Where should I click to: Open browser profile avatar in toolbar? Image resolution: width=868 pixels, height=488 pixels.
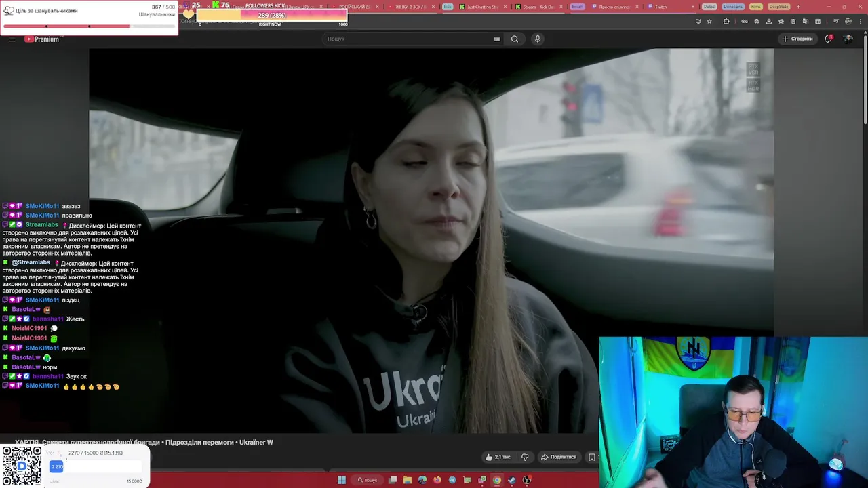(848, 21)
